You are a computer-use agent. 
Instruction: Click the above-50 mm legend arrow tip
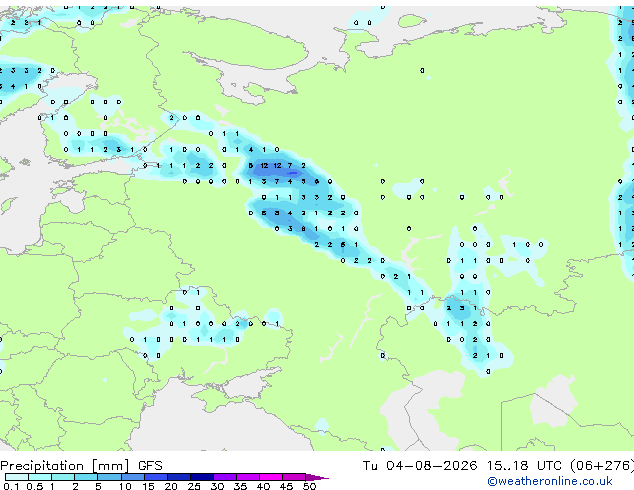pos(317,477)
